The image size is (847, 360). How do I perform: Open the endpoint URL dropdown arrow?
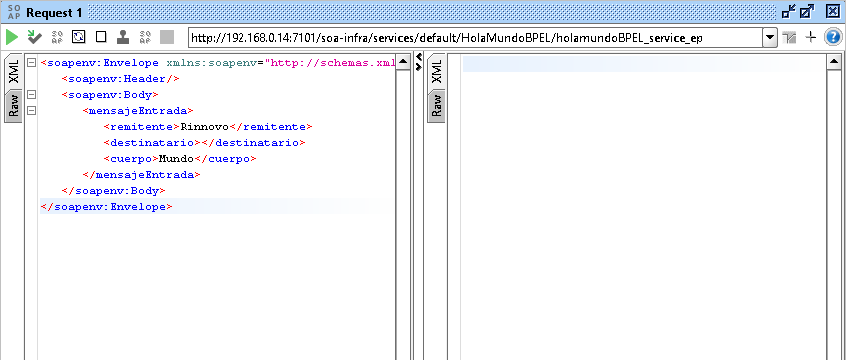pos(770,37)
